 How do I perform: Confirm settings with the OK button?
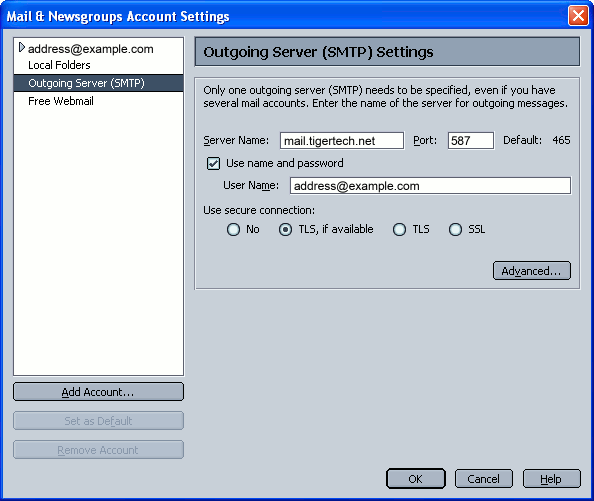pos(416,479)
